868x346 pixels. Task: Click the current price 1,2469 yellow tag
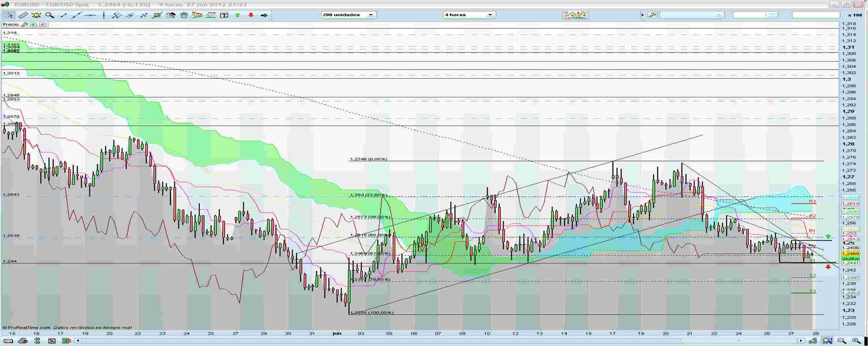[851, 254]
